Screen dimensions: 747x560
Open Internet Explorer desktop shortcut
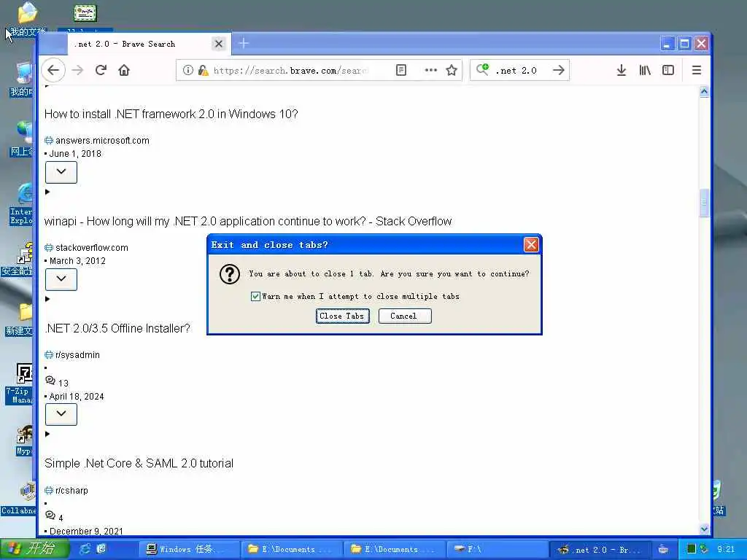pos(21,204)
